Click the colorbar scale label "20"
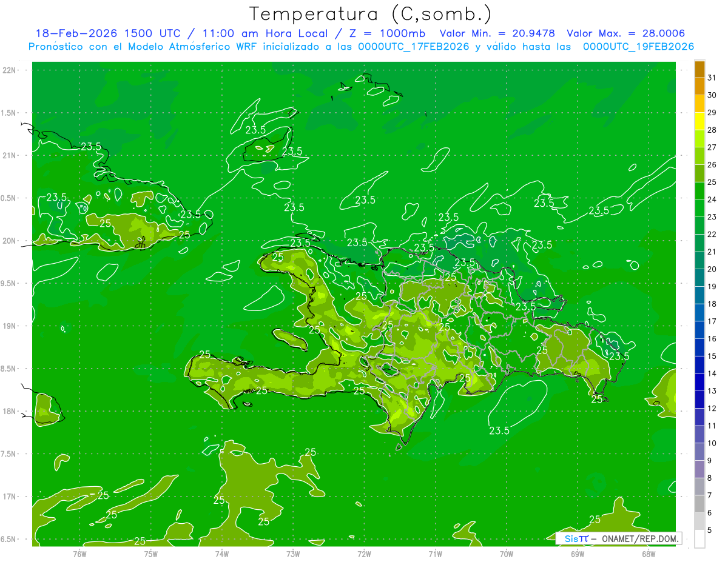Screen dimensions: 728x562 click(x=712, y=269)
